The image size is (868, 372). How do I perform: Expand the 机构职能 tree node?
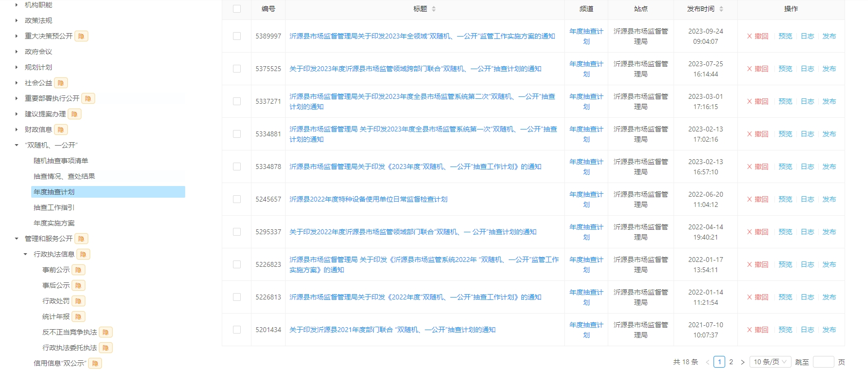17,5
